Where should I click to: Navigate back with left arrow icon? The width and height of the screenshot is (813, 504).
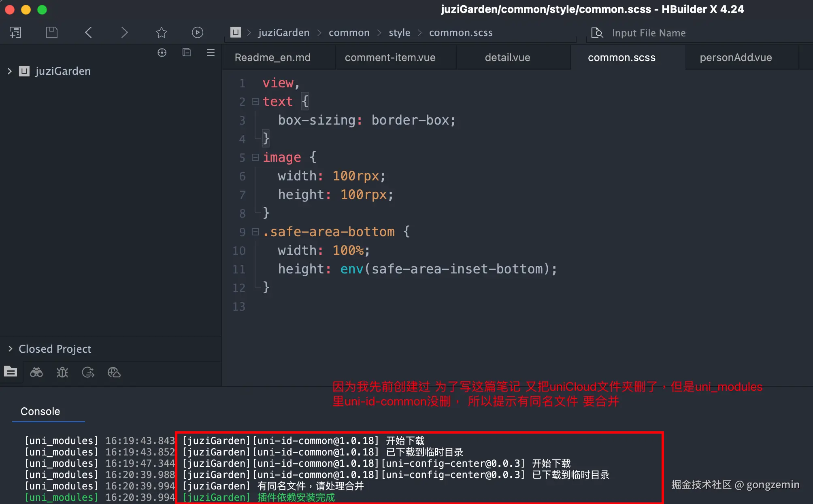tap(88, 32)
